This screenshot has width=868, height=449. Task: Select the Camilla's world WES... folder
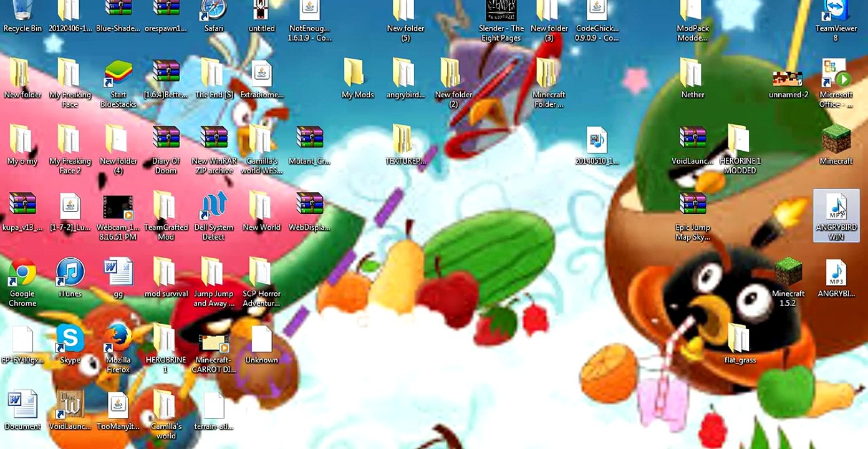[x=262, y=150]
